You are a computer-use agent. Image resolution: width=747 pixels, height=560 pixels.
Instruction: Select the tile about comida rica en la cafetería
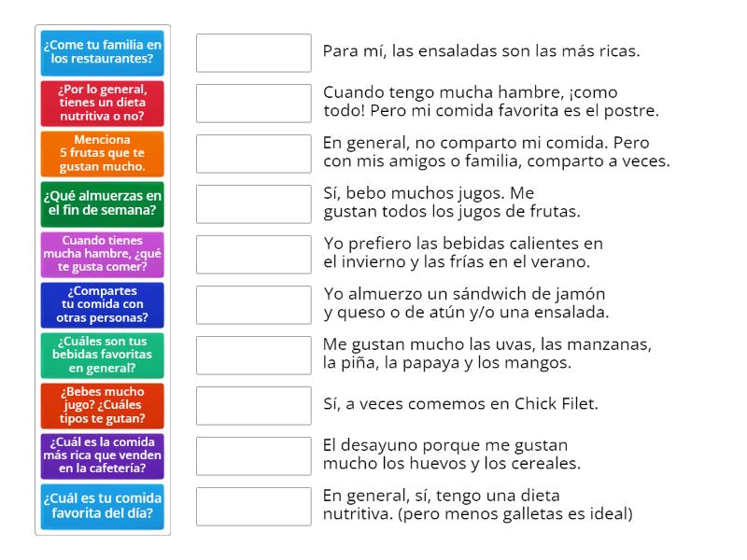103,455
